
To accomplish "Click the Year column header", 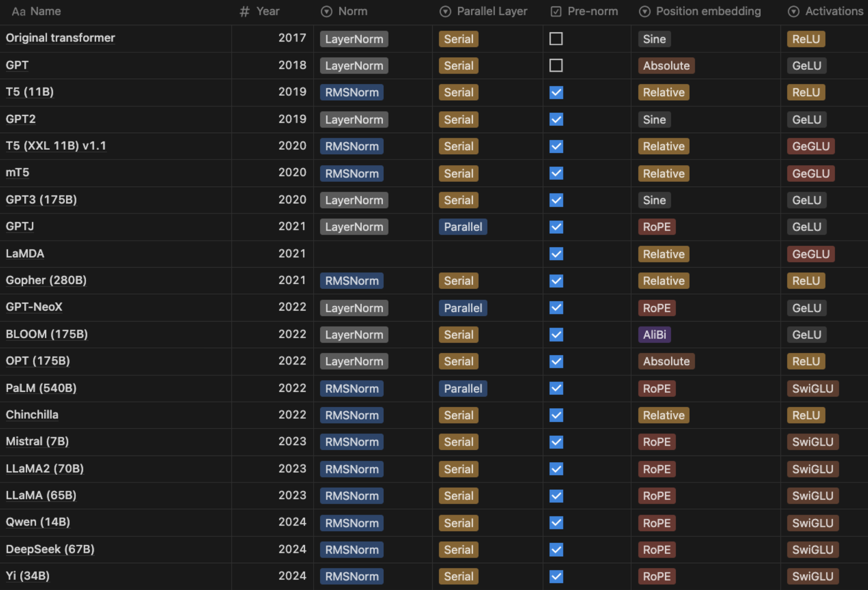I will pyautogui.click(x=268, y=11).
